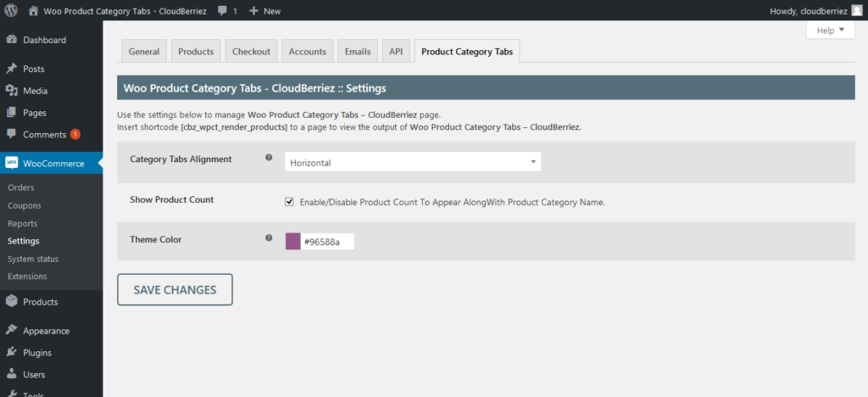Open System status under WooCommerce

click(x=33, y=259)
